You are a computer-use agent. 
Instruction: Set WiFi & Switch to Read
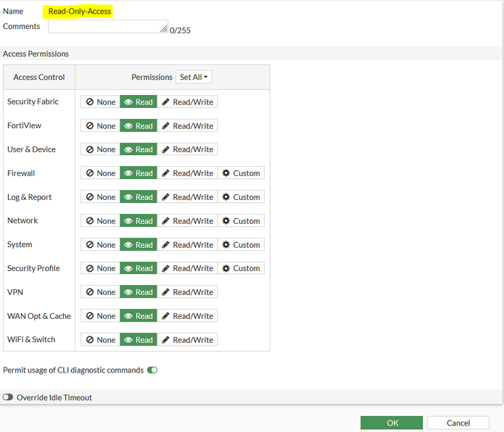[x=139, y=339]
